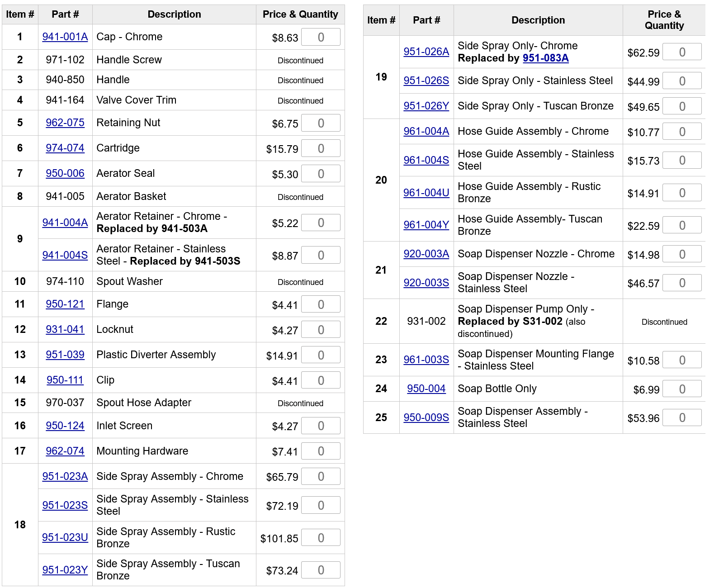The height and width of the screenshot is (588, 719).
Task: Click quantity field priced at $101.85
Action: pyautogui.click(x=321, y=538)
